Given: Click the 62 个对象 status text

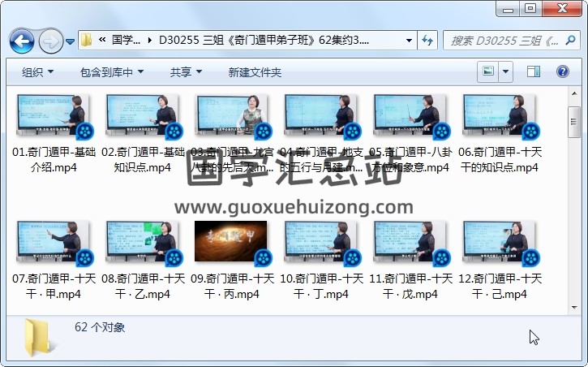Looking at the screenshot, I should pos(100,327).
